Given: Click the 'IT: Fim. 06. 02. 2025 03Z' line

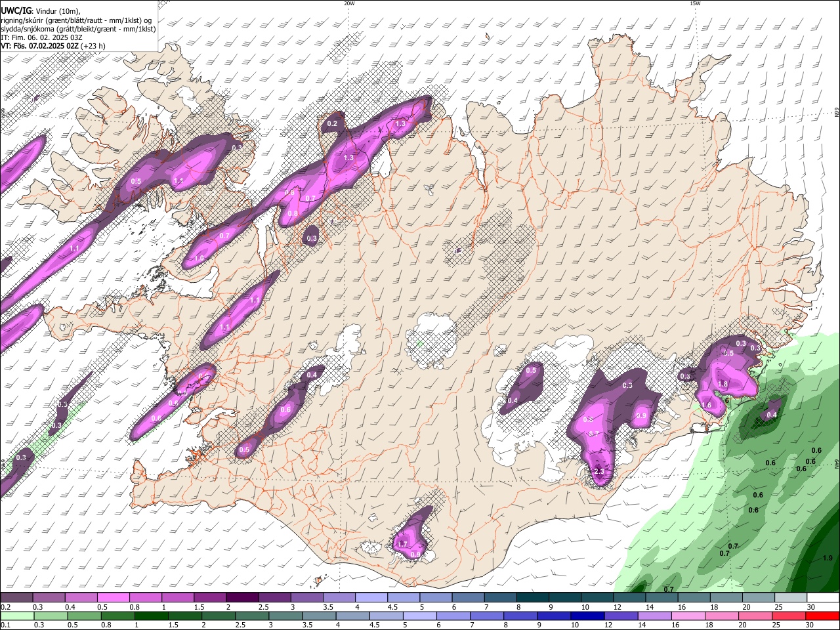Looking at the screenshot, I should pos(41,37).
